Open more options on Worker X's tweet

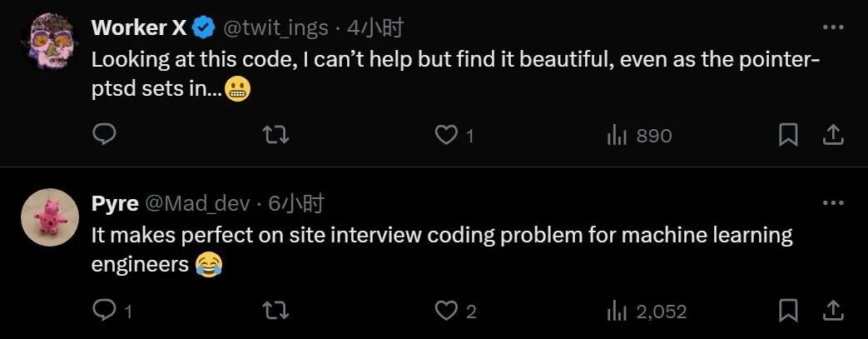tap(833, 27)
